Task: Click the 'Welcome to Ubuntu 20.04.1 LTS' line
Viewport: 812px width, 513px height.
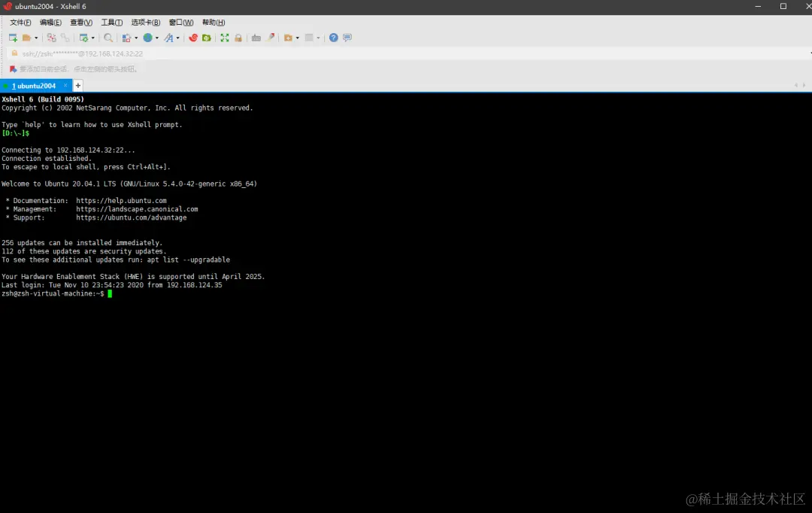Action: (x=129, y=184)
